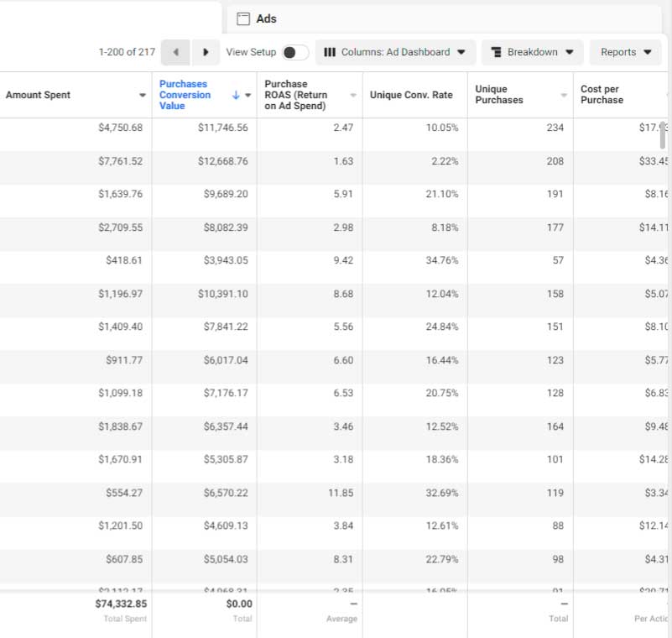Select conversion rate 22.79% cell
This screenshot has width=672, height=638.
(x=442, y=560)
